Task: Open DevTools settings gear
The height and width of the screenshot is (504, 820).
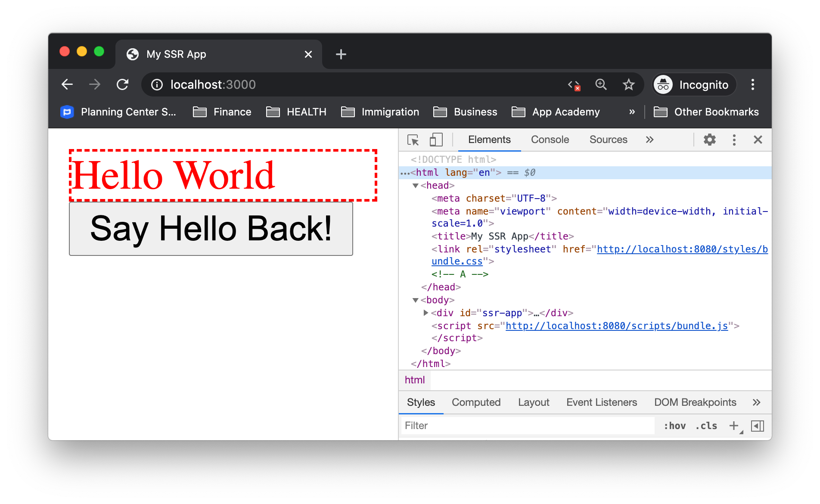Action: coord(710,140)
